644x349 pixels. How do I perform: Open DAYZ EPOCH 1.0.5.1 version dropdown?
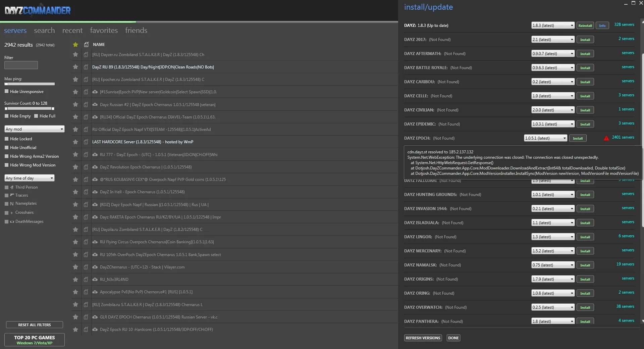545,138
